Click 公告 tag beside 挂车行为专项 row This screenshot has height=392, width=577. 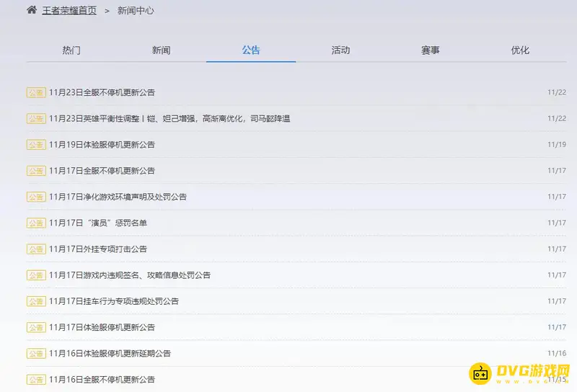pyautogui.click(x=36, y=301)
